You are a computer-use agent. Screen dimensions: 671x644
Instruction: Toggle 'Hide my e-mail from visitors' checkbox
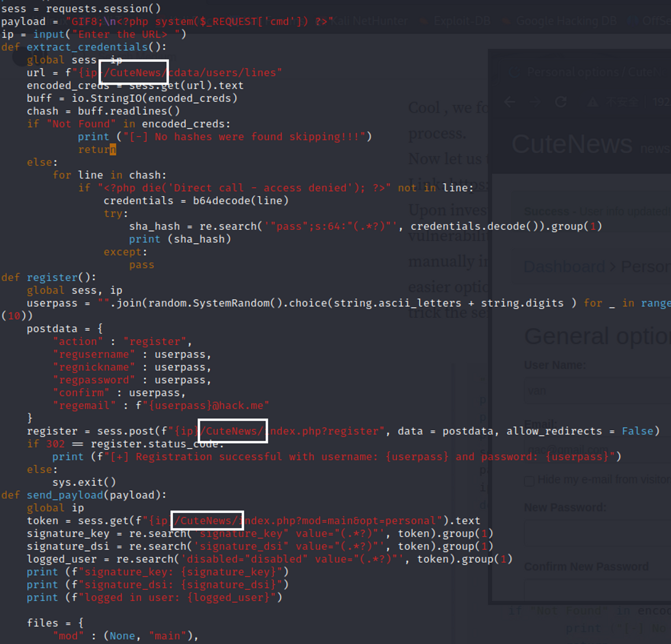tap(529, 481)
